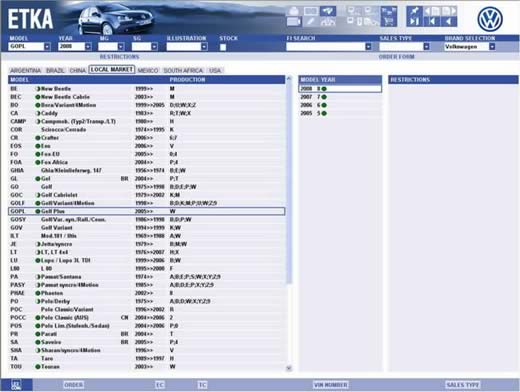Switch to the CHINA market tab
Screen dimensions: 520x392
coord(78,70)
